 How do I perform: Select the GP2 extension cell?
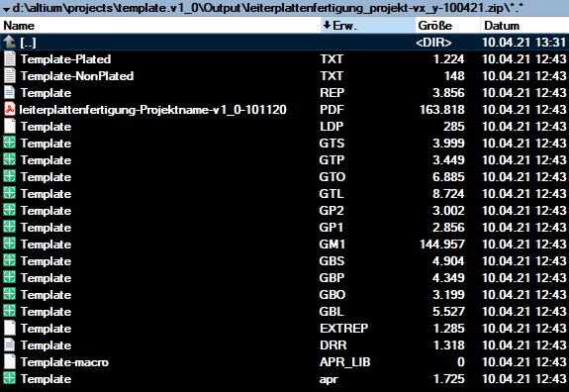click(x=332, y=210)
